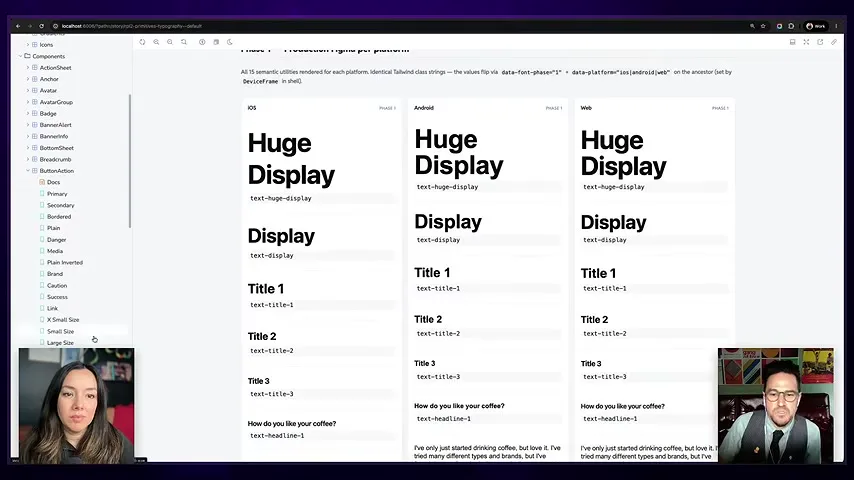
Task: Expand the Badge component chevron
Action: point(28,113)
